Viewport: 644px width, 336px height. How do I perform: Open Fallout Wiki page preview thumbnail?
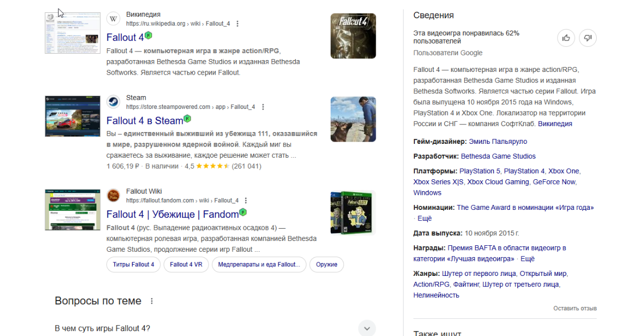point(72,210)
